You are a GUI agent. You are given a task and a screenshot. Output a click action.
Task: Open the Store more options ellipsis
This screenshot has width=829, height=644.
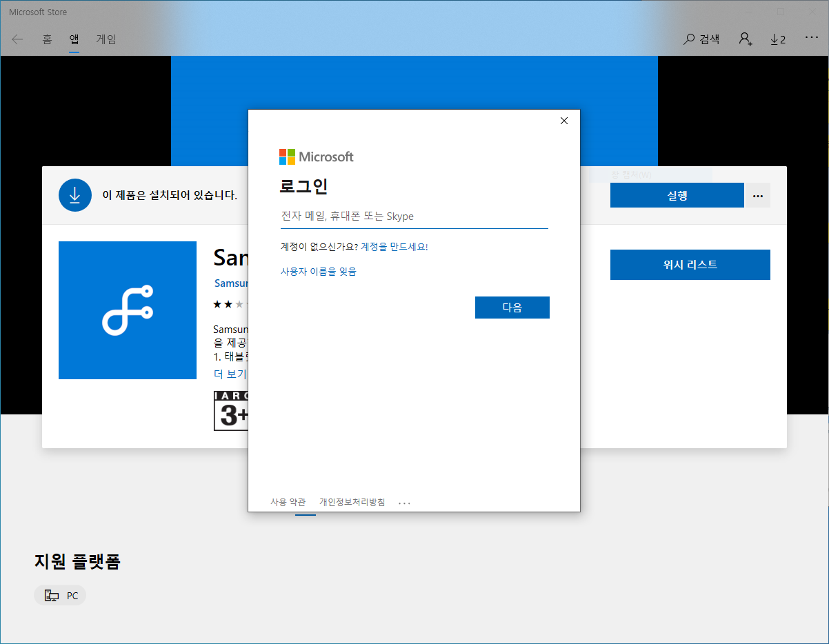[x=811, y=39]
